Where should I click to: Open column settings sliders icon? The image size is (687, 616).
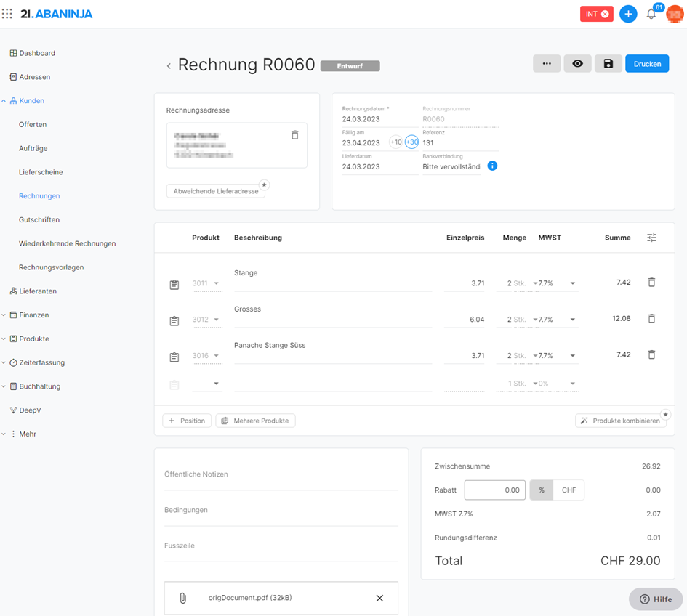click(x=651, y=238)
